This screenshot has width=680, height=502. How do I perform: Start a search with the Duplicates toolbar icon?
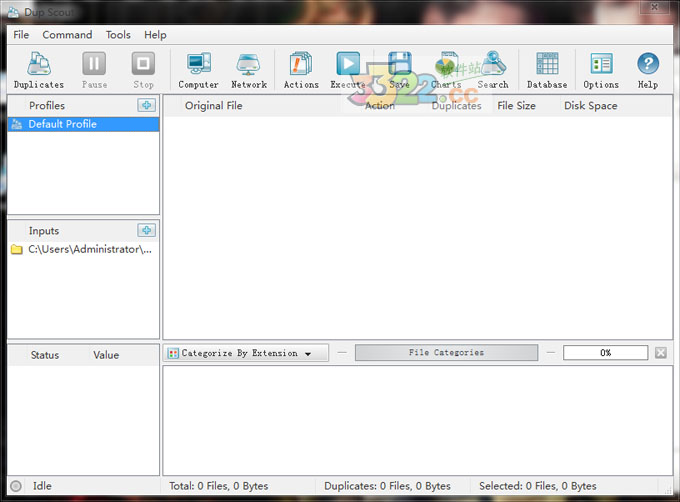[39, 70]
